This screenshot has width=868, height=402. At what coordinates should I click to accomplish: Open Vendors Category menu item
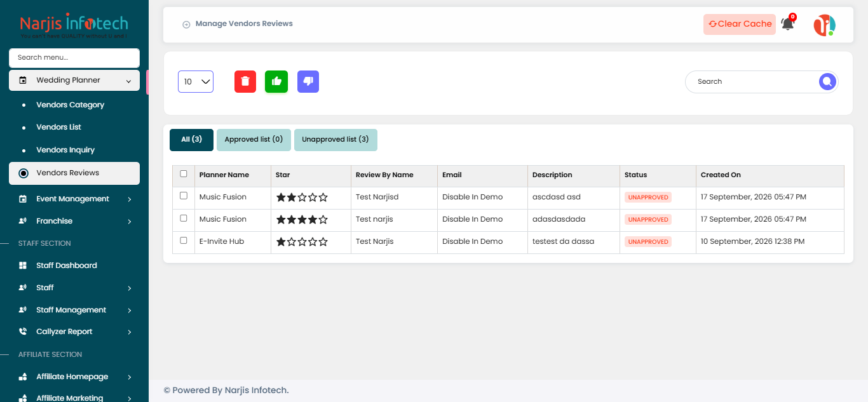tap(70, 105)
